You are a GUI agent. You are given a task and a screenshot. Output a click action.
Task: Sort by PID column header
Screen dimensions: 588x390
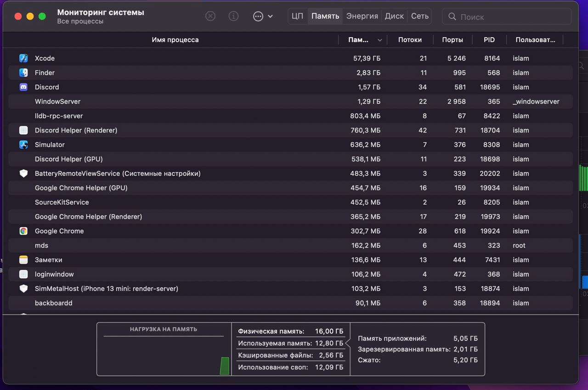click(x=489, y=40)
